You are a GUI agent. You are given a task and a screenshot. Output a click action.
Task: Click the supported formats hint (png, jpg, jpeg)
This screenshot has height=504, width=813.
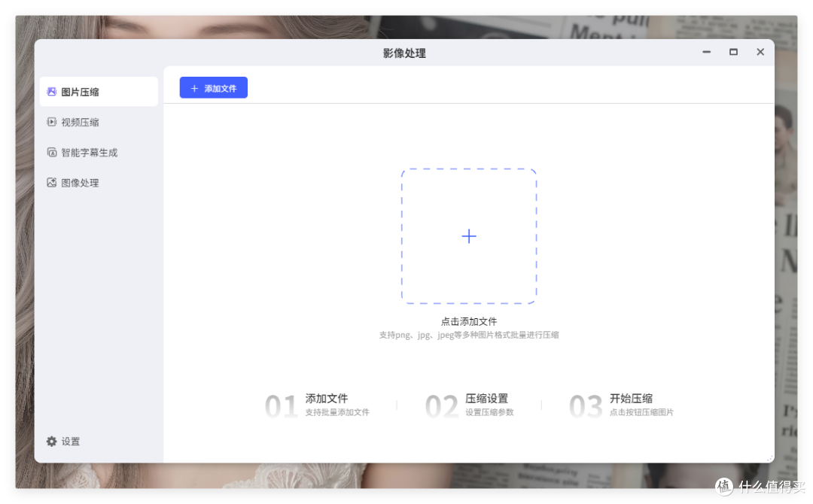click(469, 335)
